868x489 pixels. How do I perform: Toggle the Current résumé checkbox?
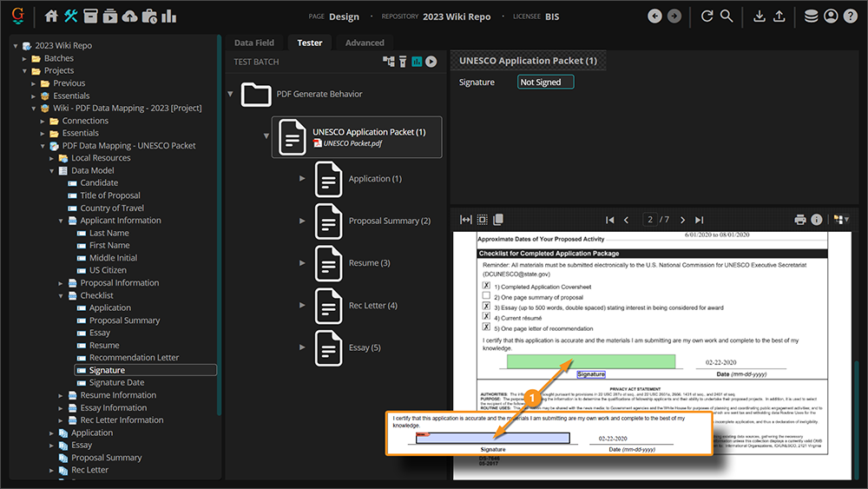click(486, 317)
